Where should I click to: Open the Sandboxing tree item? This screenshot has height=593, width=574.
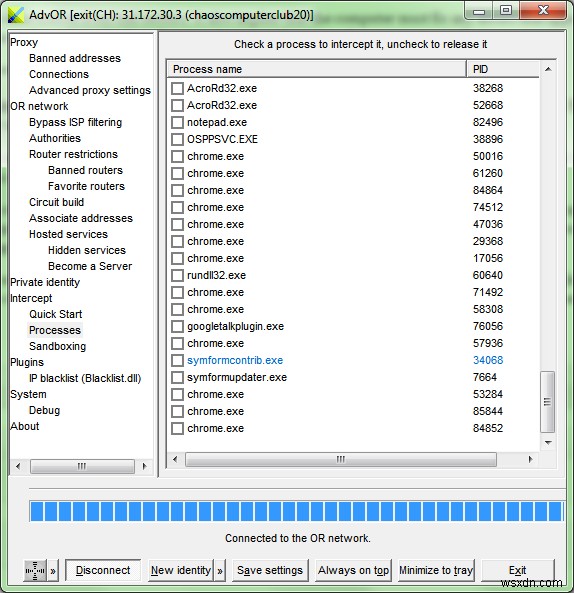click(x=57, y=346)
